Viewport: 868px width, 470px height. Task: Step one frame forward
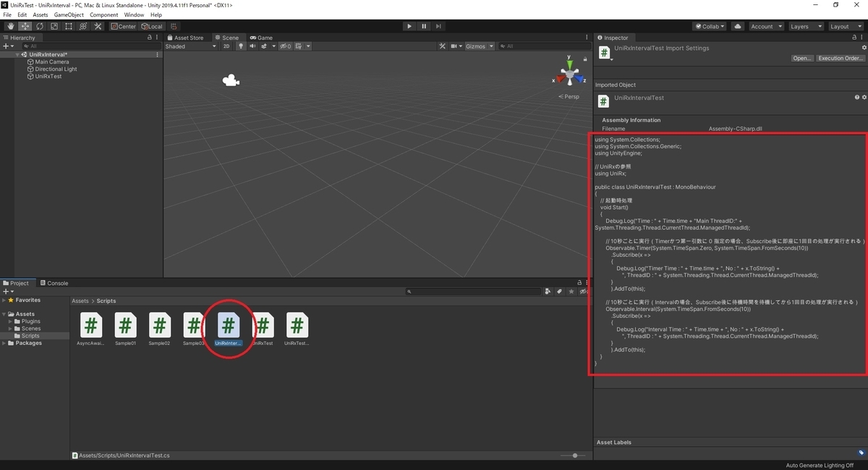click(438, 26)
